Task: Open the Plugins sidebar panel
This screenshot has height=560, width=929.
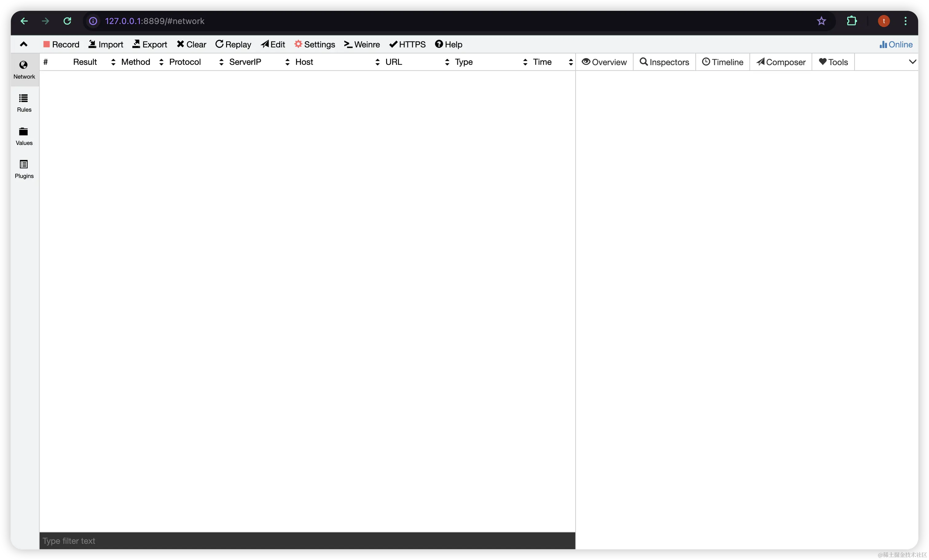Action: [24, 169]
